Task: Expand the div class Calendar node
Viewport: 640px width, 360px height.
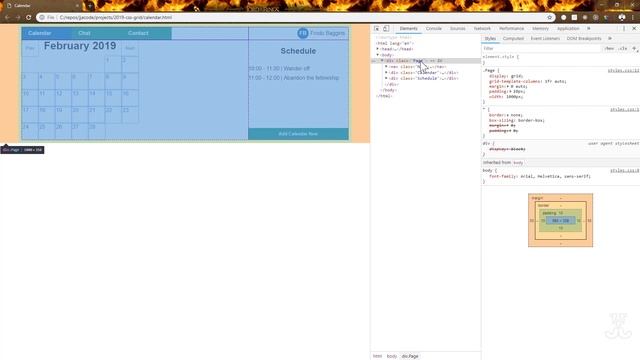Action: click(387, 73)
